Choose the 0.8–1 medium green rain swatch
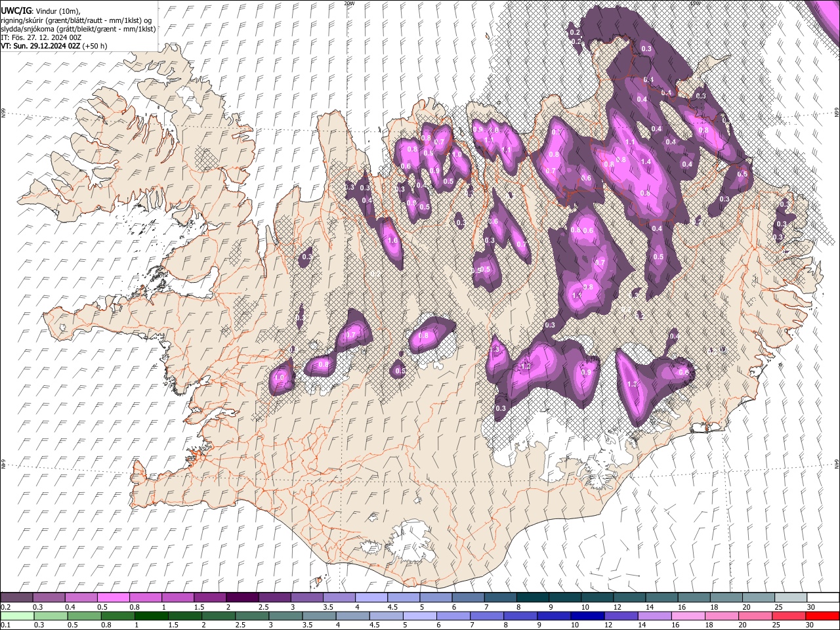The image size is (840, 630). pos(117,616)
